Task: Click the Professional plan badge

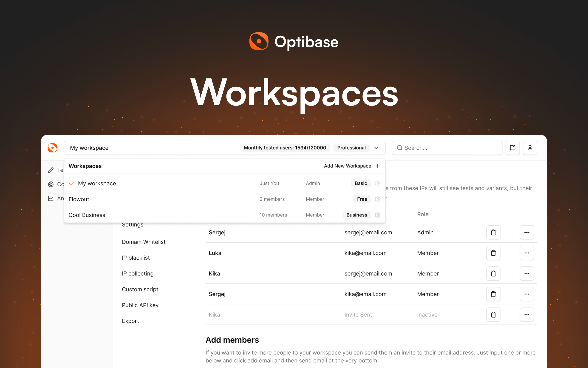Action: click(351, 148)
